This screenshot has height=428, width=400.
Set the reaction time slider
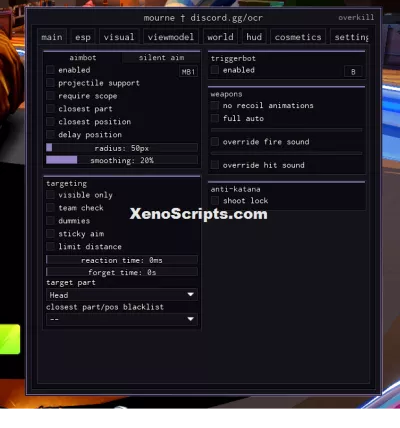click(122, 260)
